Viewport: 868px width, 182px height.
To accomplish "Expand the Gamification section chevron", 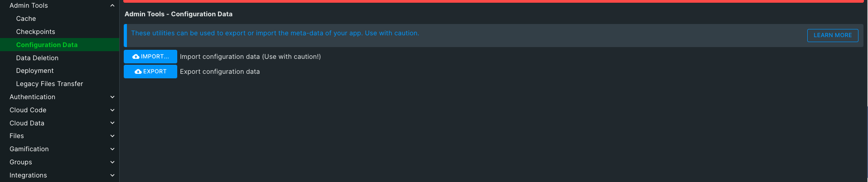I will pos(112,149).
